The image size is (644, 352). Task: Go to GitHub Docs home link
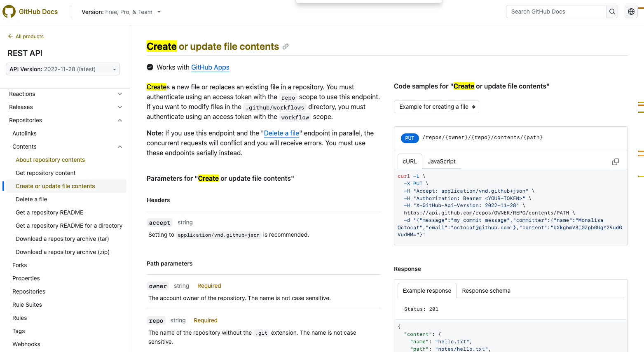pos(38,12)
